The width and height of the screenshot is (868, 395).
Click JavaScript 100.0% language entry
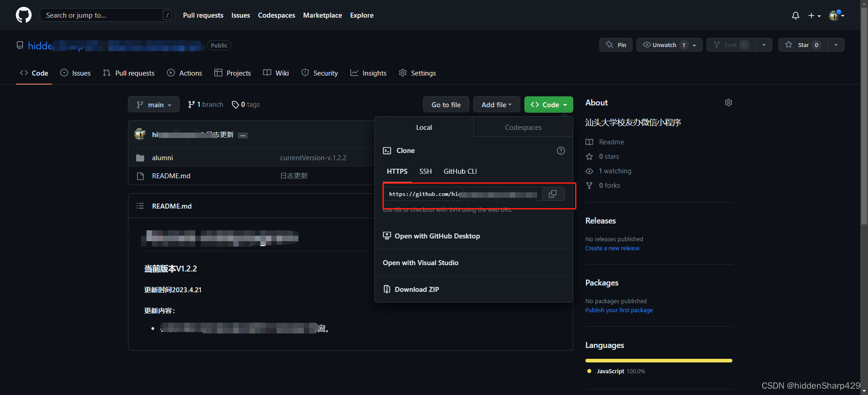(x=616, y=371)
